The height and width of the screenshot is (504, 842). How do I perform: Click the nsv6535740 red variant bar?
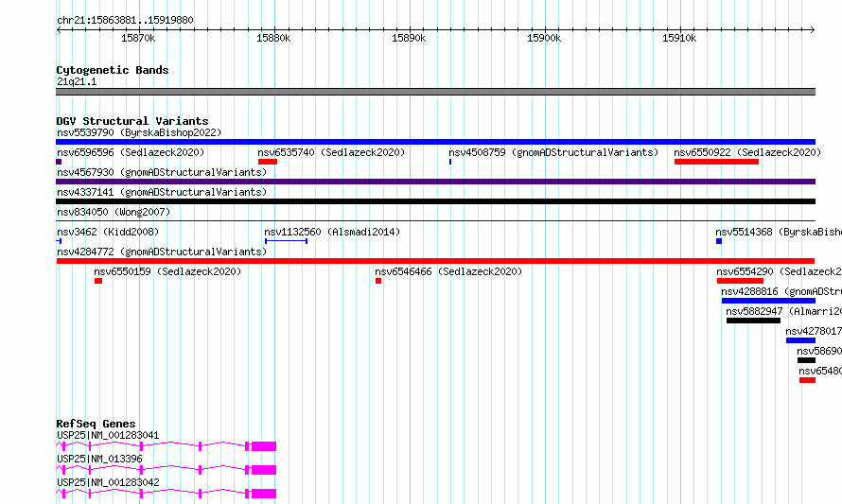pyautogui.click(x=268, y=162)
